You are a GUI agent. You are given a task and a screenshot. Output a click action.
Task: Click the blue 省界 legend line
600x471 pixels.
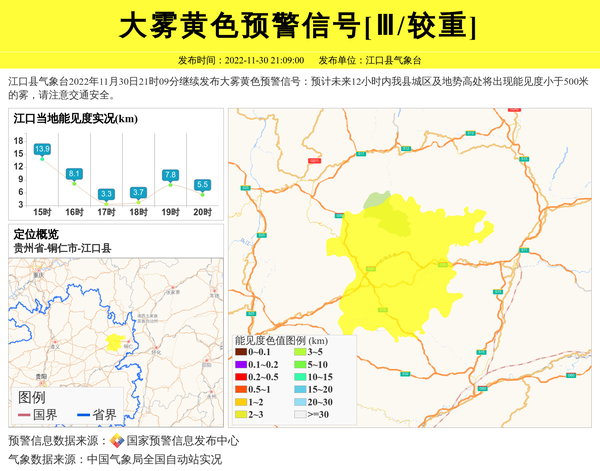83,414
